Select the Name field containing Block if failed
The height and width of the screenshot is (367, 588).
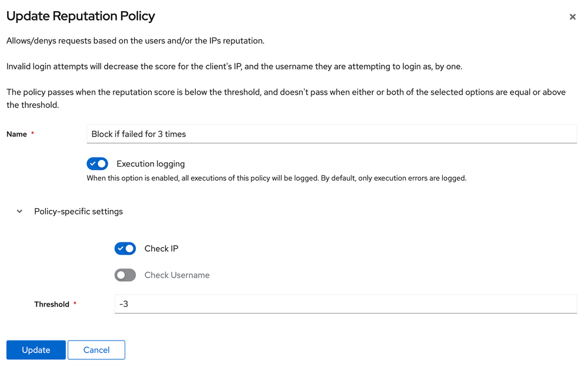click(x=332, y=134)
